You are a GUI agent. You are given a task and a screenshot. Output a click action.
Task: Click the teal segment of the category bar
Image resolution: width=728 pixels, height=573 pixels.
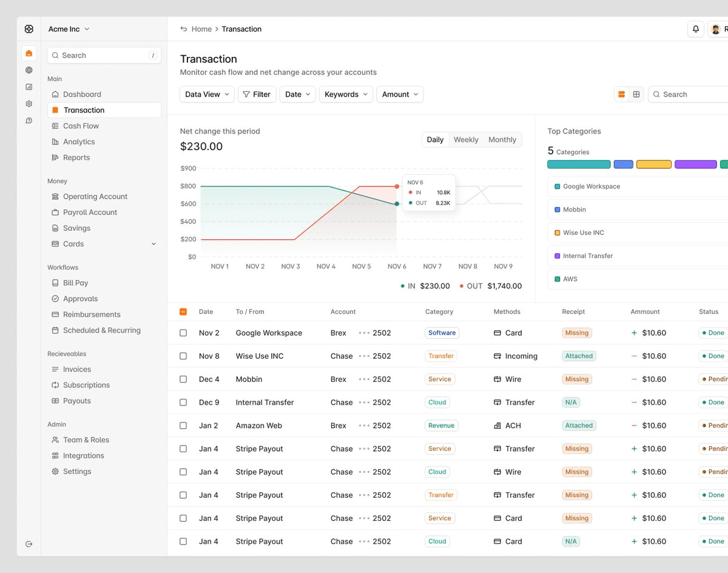point(579,164)
